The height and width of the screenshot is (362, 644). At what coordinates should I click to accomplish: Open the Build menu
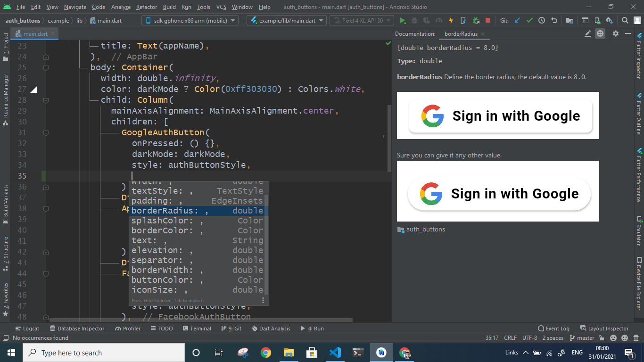click(169, 7)
